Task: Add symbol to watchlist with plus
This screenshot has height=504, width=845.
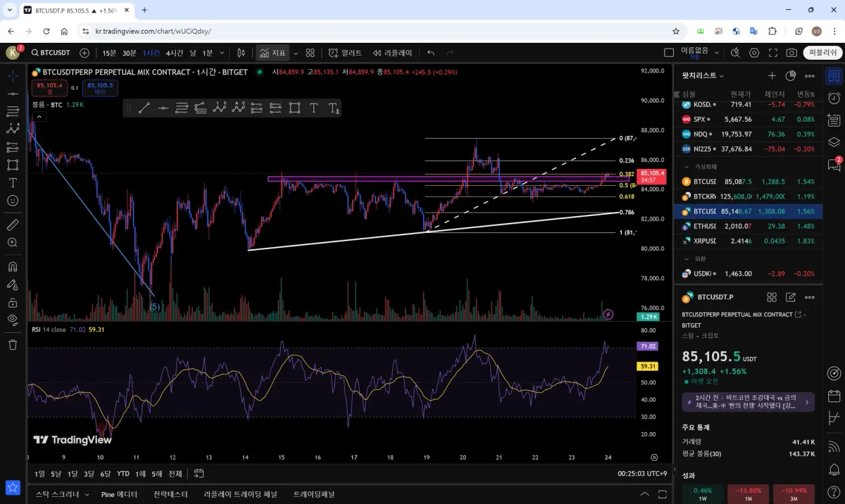Action: [772, 75]
